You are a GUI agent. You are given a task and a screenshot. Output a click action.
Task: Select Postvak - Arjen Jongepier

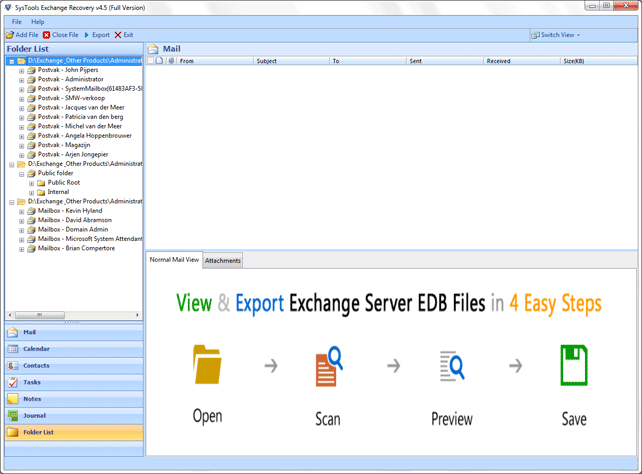73,154
